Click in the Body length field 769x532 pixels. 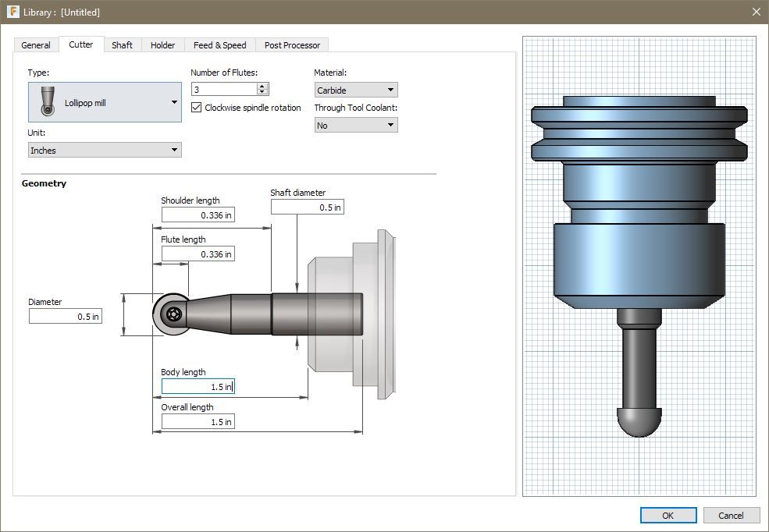198,386
